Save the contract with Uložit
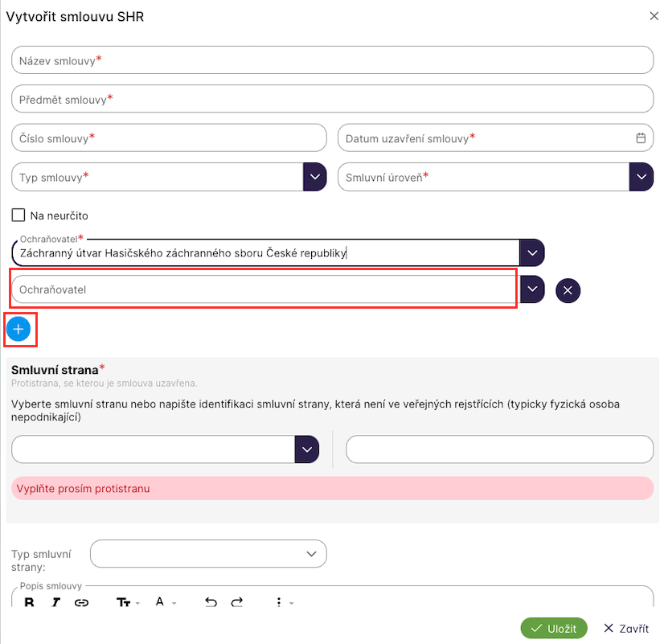This screenshot has width=664, height=644. point(554,628)
